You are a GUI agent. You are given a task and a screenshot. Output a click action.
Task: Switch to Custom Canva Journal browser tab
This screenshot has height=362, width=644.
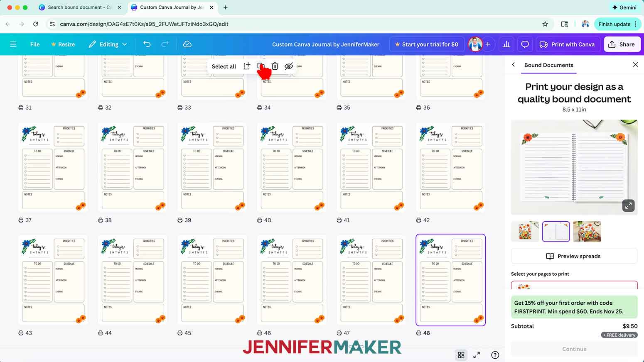(x=172, y=7)
